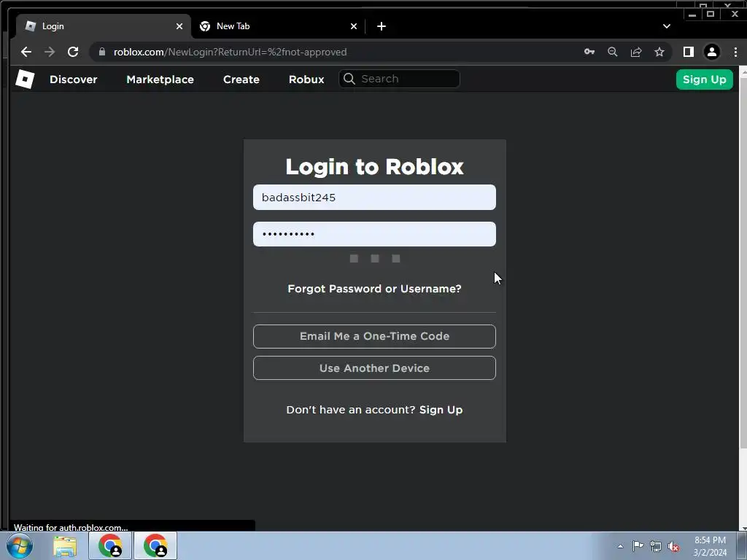Open Forgot Password or Username link
747x560 pixels.
[x=374, y=289]
